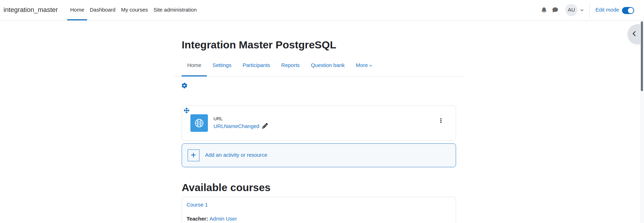This screenshot has height=223, width=644.
Task: Select the Home secondary tab
Action: (x=194, y=65)
